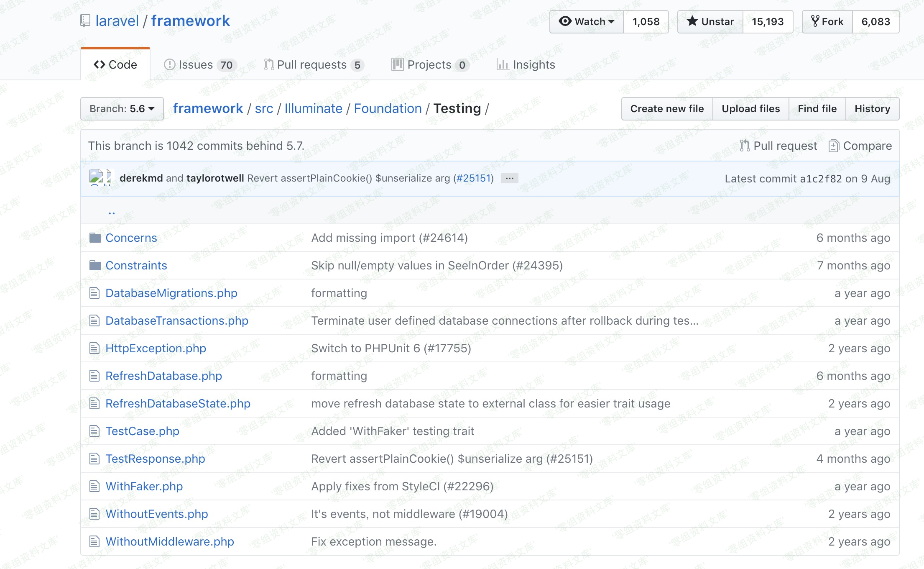The height and width of the screenshot is (569, 924).
Task: Switch to the Issues tab
Action: point(200,64)
